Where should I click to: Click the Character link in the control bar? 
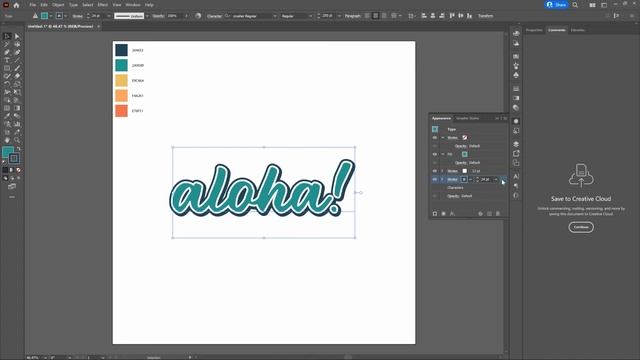[214, 16]
